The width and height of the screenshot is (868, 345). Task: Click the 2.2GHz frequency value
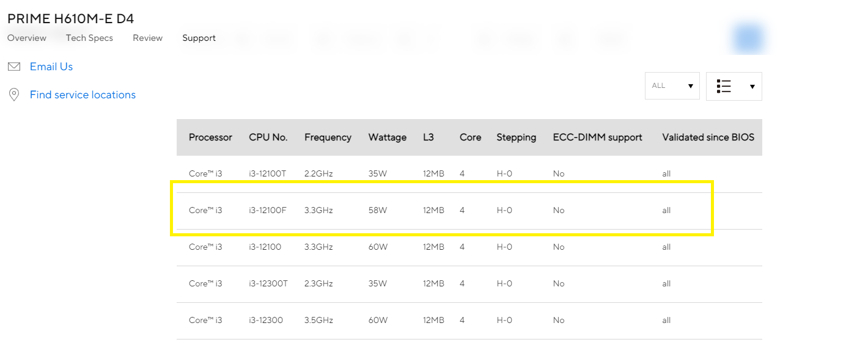[x=318, y=173]
